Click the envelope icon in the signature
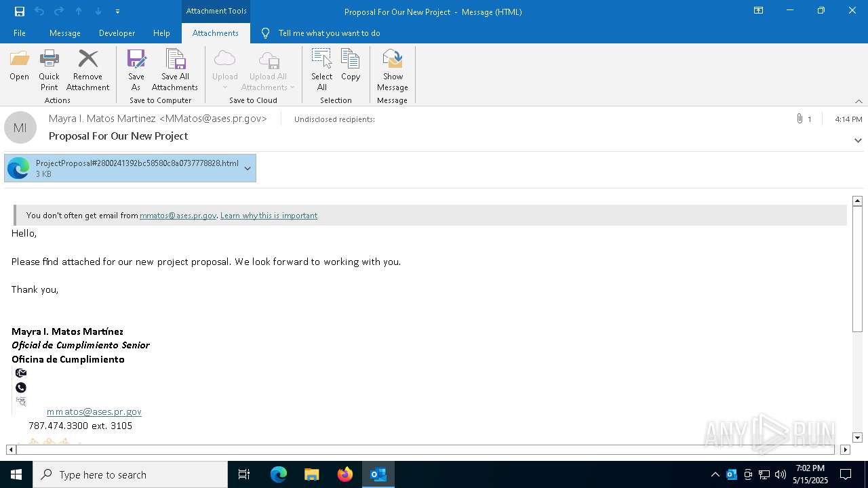The image size is (868, 488). pos(21,373)
